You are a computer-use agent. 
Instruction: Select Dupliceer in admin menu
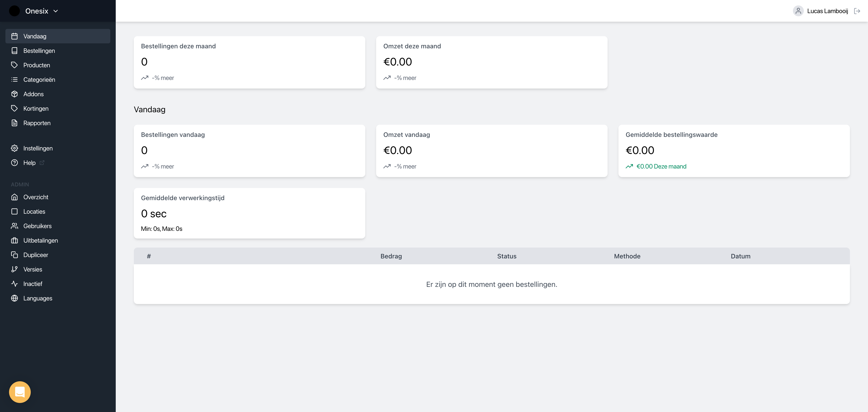pos(58,255)
